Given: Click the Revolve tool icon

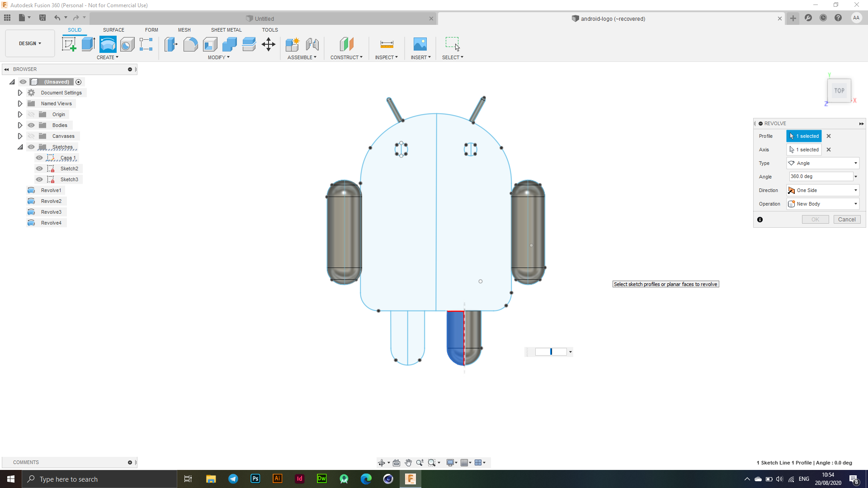Looking at the screenshot, I should (x=108, y=44).
